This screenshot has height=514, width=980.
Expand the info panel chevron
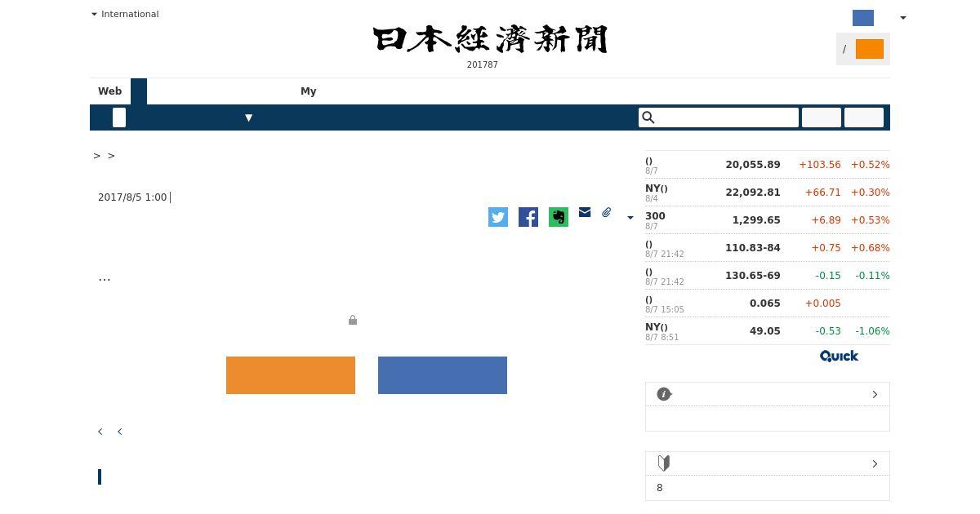point(875,394)
